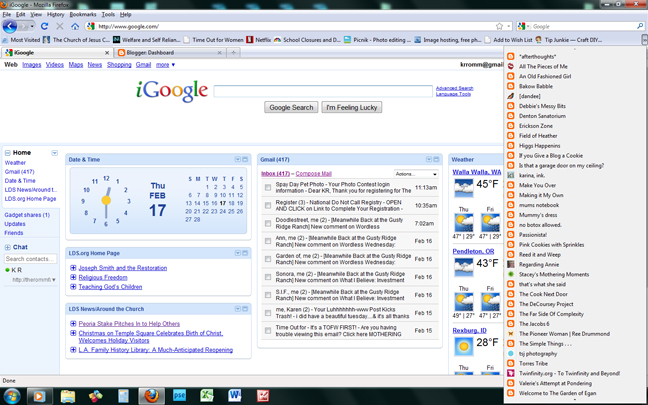Close the iGoogle tab
The image size is (648, 405).
coord(107,53)
